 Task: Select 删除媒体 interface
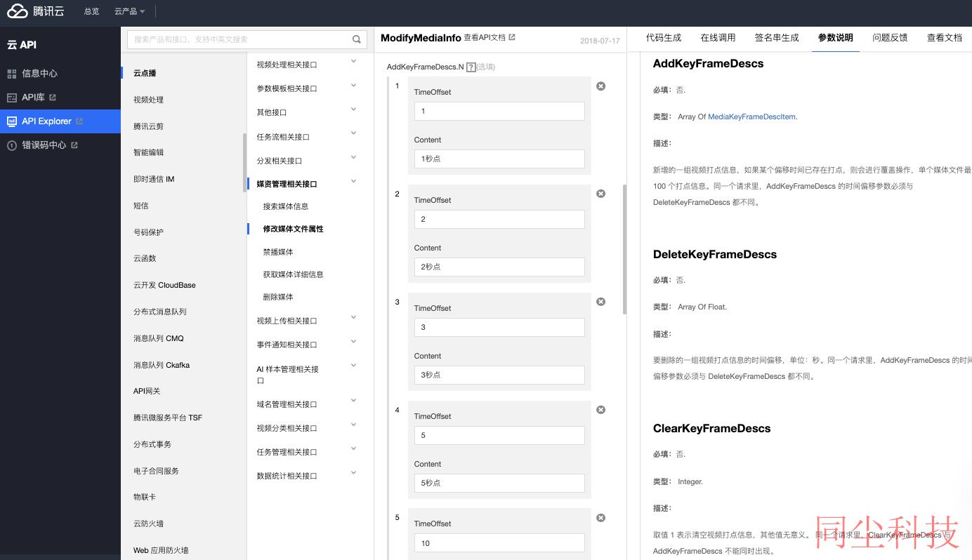tap(278, 297)
